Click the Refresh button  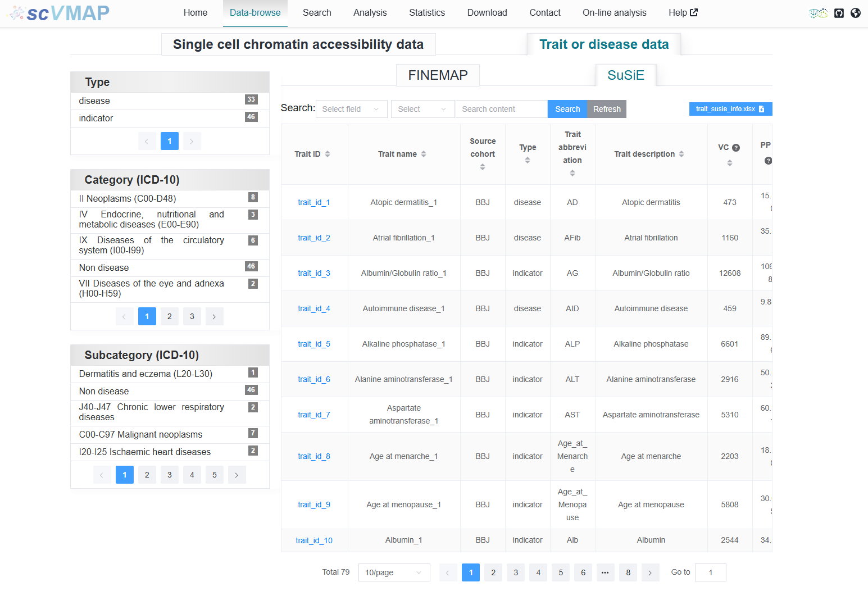click(x=607, y=109)
